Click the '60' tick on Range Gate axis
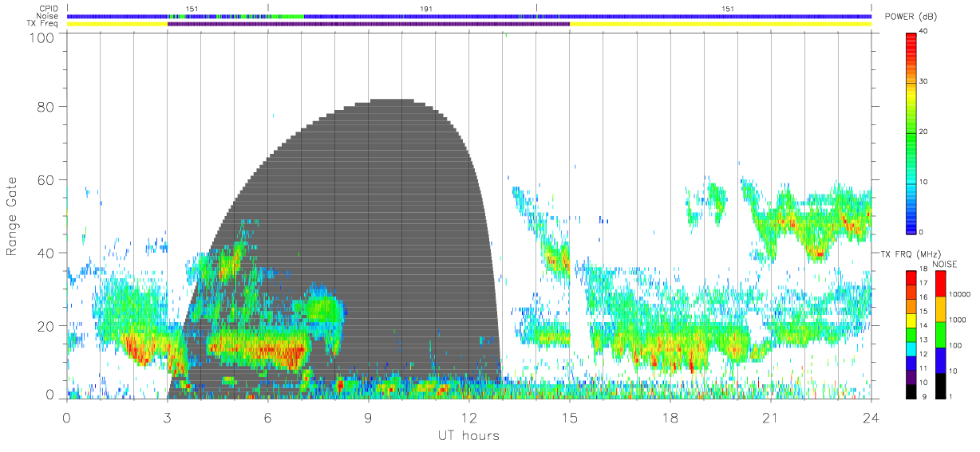Screen dimensions: 980x452 (46, 180)
